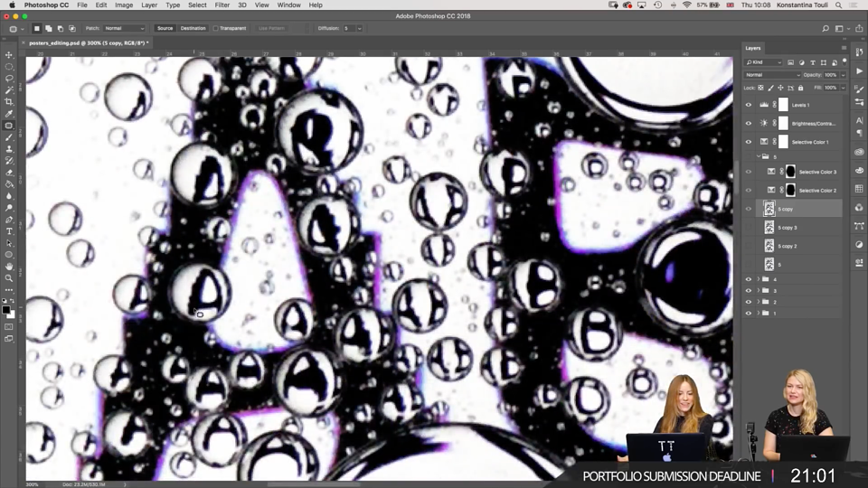Screen dimensions: 868x488
Task: Click the Destination button
Action: (x=193, y=28)
